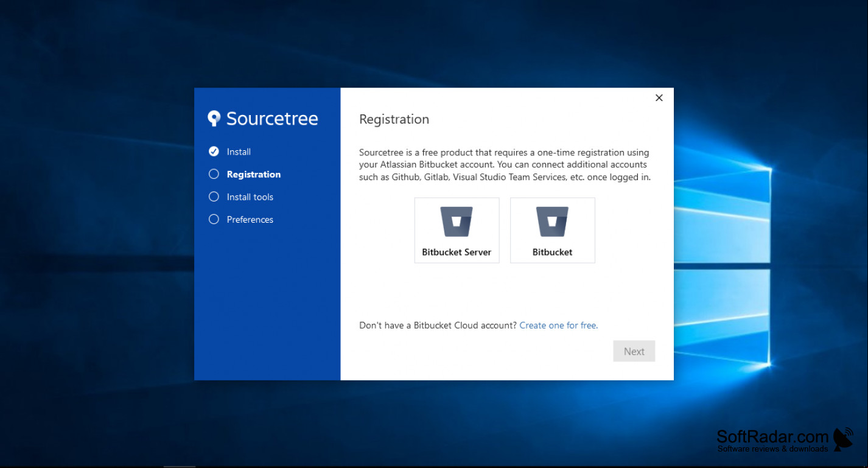
Task: Click the Bitbucket bucket icon
Action: point(552,222)
